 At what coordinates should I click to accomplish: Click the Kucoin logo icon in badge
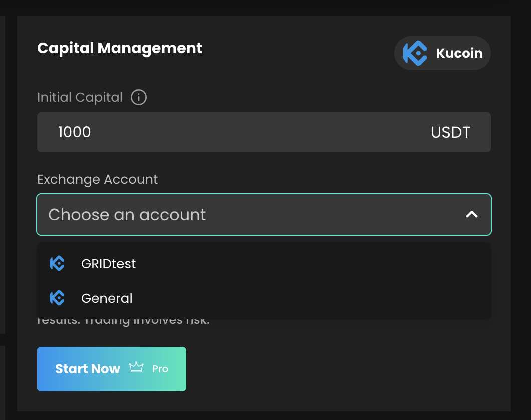click(x=415, y=53)
